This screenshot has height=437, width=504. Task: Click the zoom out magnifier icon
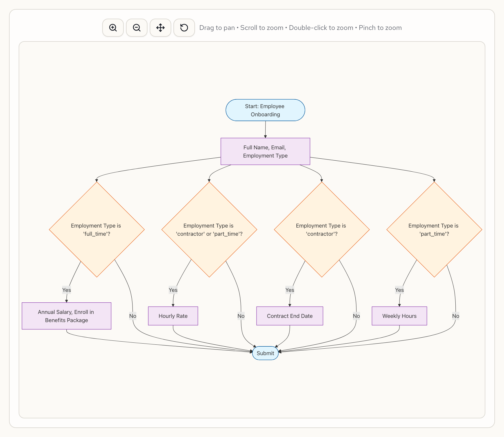coord(137,28)
